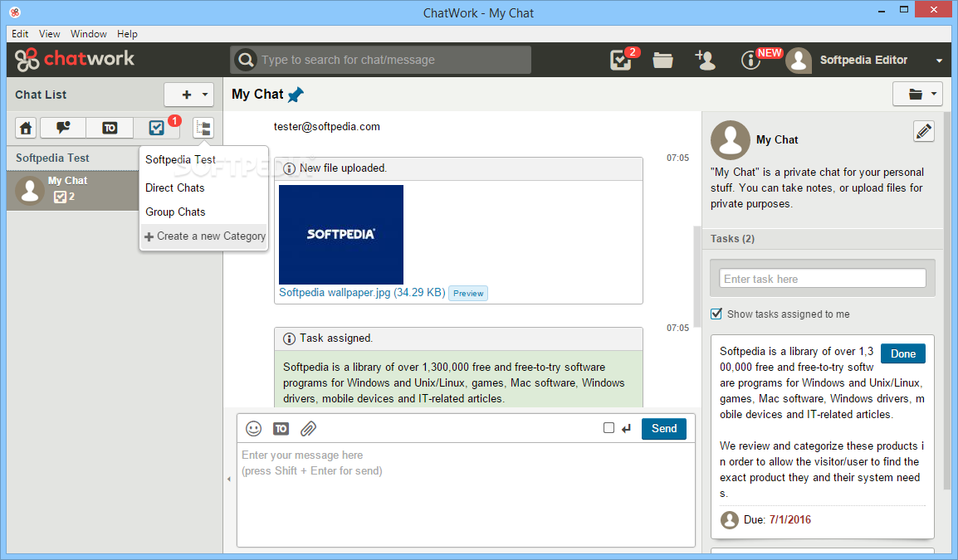The height and width of the screenshot is (560, 958).
Task: Open the folder dropdown in chat header
Action: [917, 94]
